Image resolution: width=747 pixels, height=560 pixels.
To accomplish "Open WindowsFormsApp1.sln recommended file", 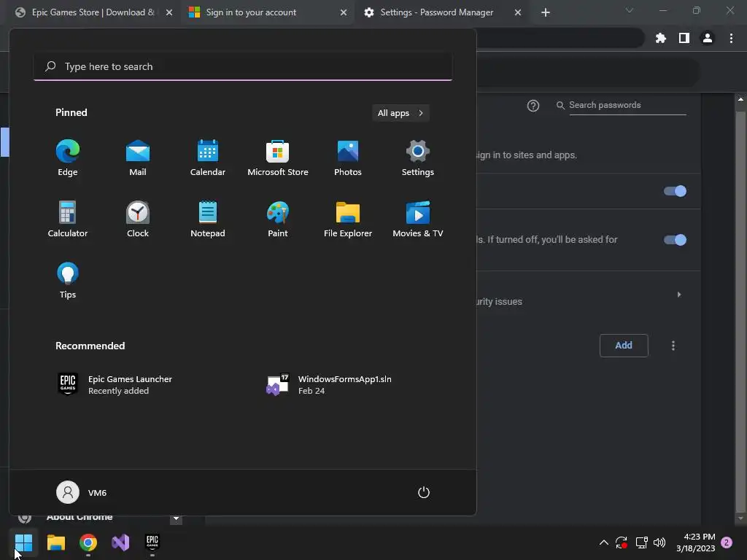I will coord(329,384).
